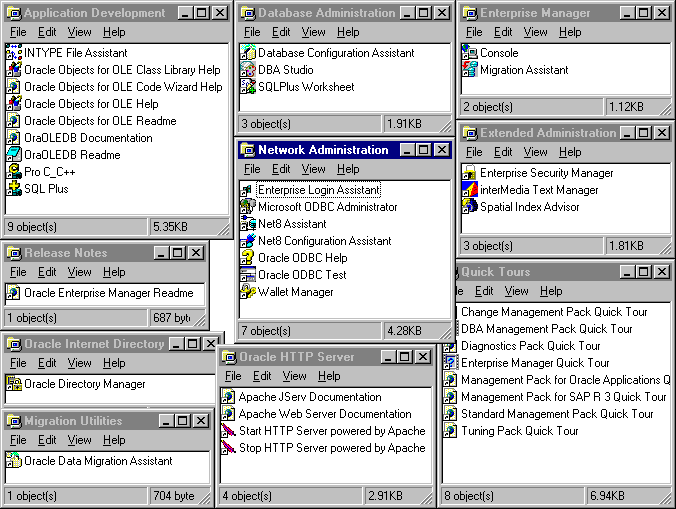Open interMedia Text Manager icon
This screenshot has width=676, height=509.
click(x=470, y=190)
